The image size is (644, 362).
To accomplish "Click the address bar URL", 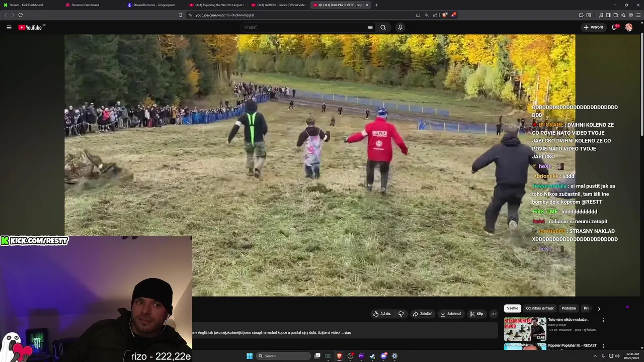I will pyautogui.click(x=224, y=15).
